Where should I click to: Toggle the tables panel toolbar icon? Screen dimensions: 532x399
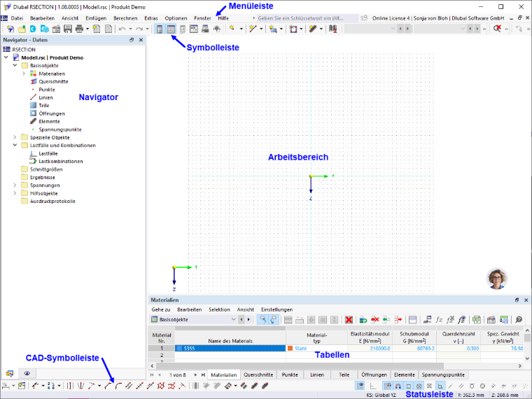171,29
